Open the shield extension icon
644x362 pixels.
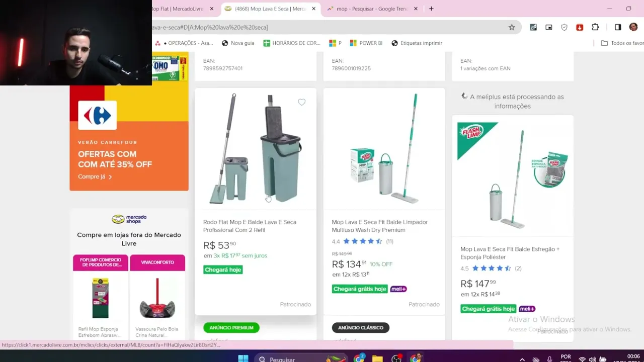(x=564, y=27)
